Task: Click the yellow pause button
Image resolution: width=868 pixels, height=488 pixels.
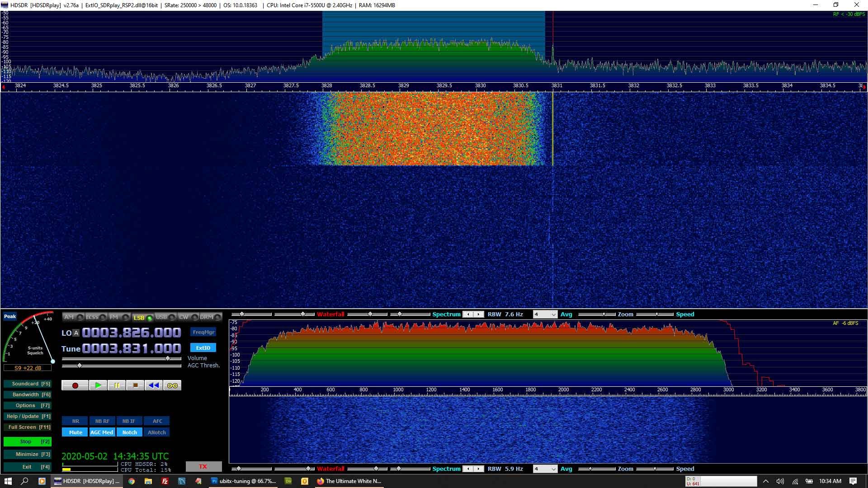Action: coord(117,385)
